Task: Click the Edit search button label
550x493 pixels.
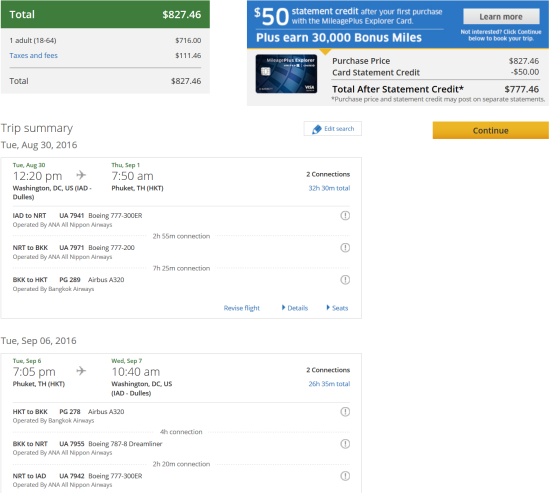Action: 339,129
